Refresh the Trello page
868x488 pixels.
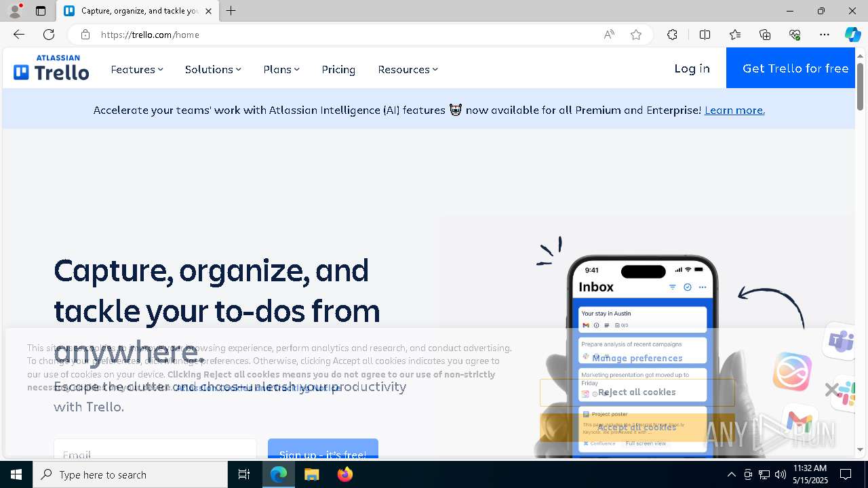point(49,35)
